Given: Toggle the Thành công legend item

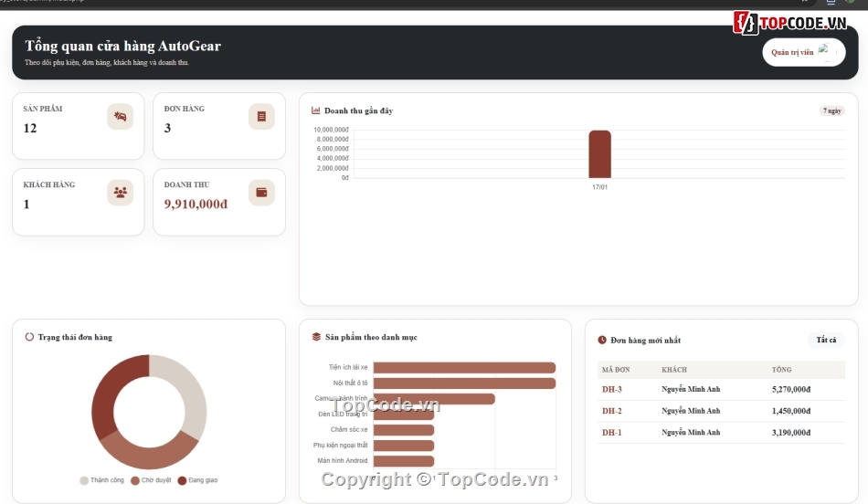Looking at the screenshot, I should point(101,480).
